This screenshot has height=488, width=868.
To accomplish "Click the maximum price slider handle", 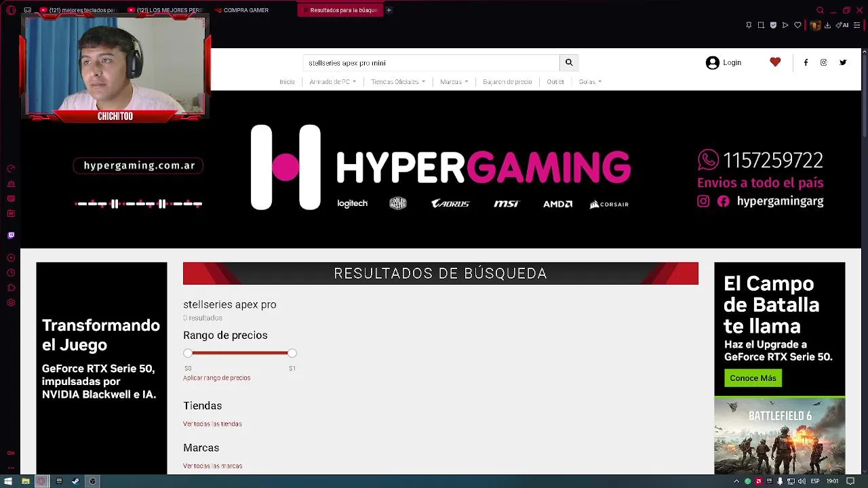I will 292,353.
